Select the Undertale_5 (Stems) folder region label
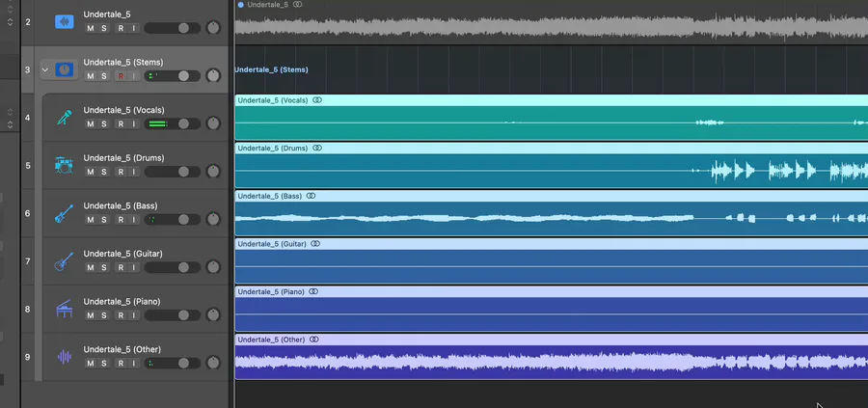Image resolution: width=868 pixels, height=408 pixels. (x=271, y=69)
